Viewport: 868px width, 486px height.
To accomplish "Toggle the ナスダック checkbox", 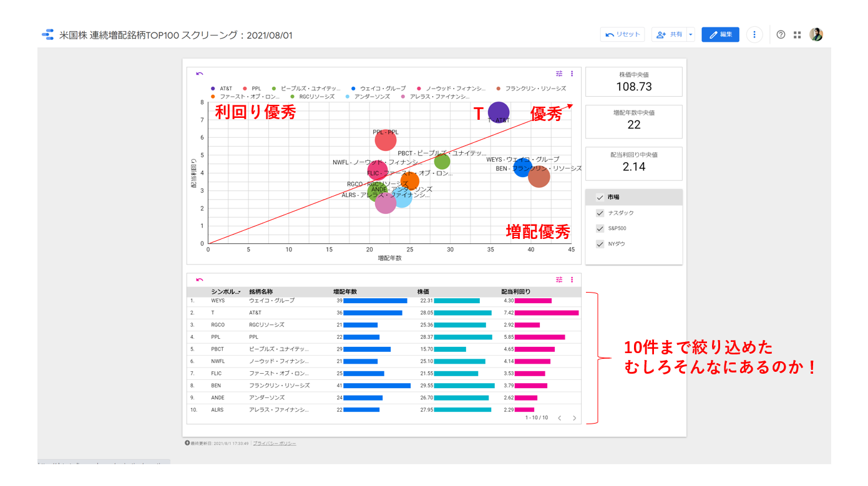I will point(600,213).
